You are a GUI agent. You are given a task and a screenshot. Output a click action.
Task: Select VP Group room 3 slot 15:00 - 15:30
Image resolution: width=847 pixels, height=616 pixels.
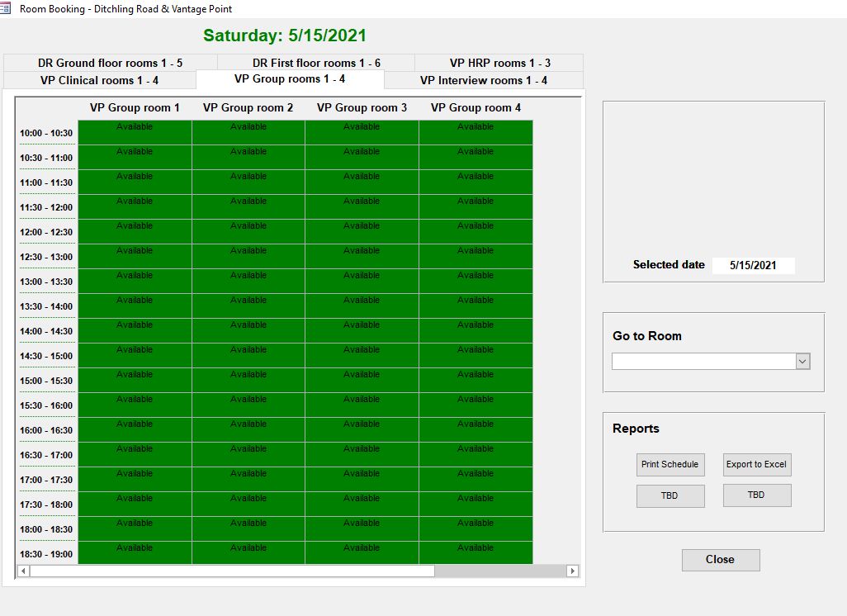(x=362, y=381)
